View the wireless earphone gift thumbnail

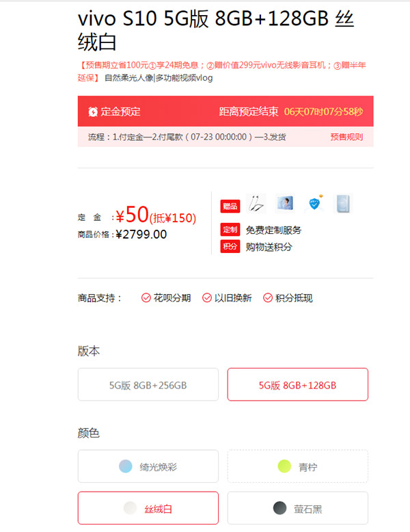(x=256, y=204)
